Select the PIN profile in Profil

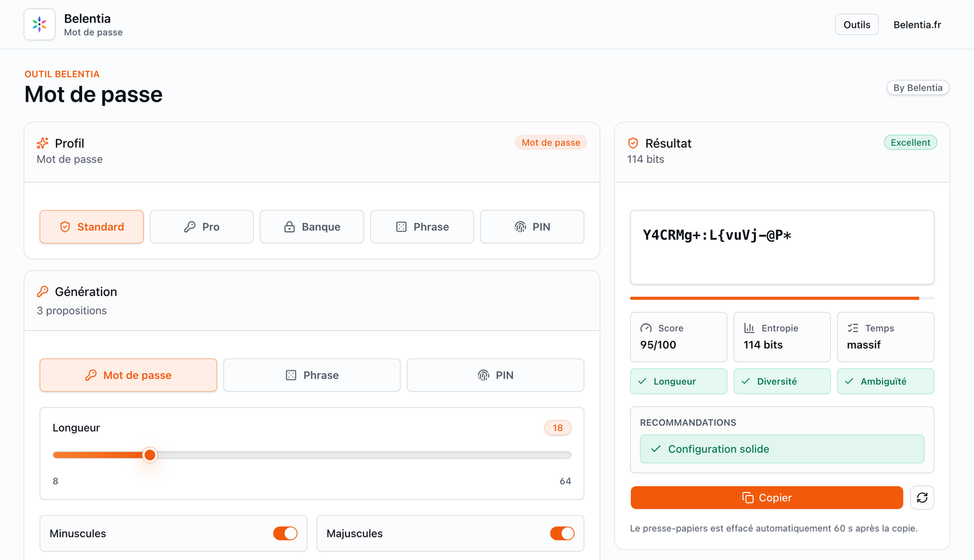pos(532,226)
